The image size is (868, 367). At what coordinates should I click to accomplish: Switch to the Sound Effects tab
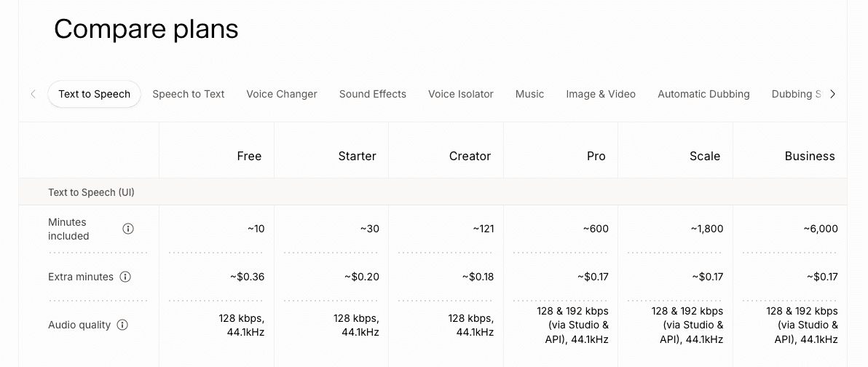pyautogui.click(x=373, y=94)
